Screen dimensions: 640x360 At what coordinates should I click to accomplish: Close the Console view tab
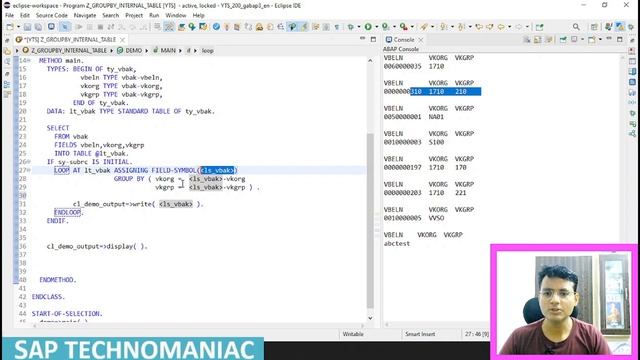pyautogui.click(x=421, y=40)
